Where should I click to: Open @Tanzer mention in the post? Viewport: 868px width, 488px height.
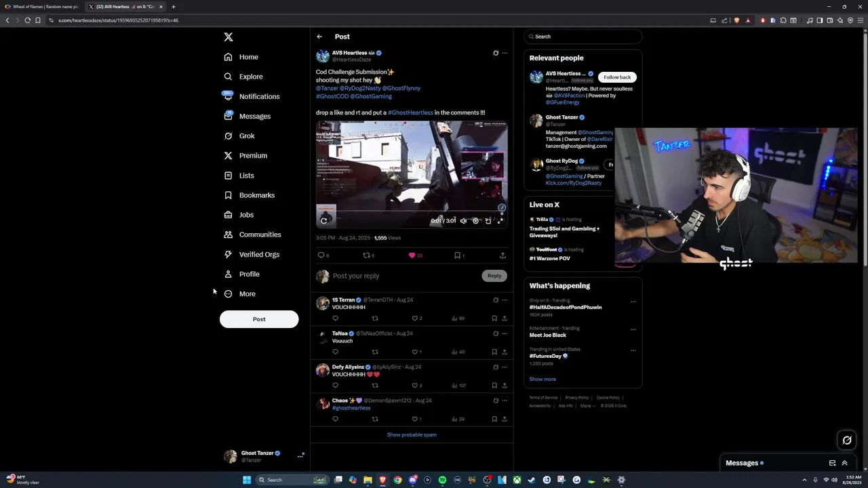tap(327, 88)
